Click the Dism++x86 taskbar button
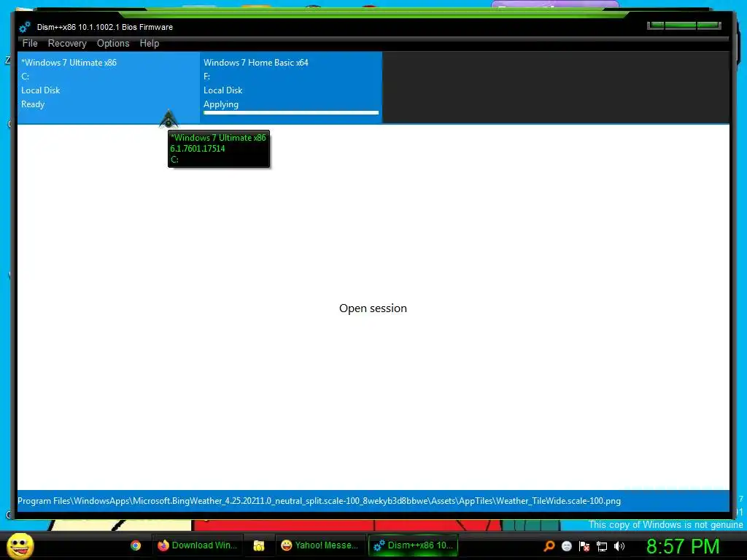The width and height of the screenshot is (747, 560). pyautogui.click(x=413, y=545)
